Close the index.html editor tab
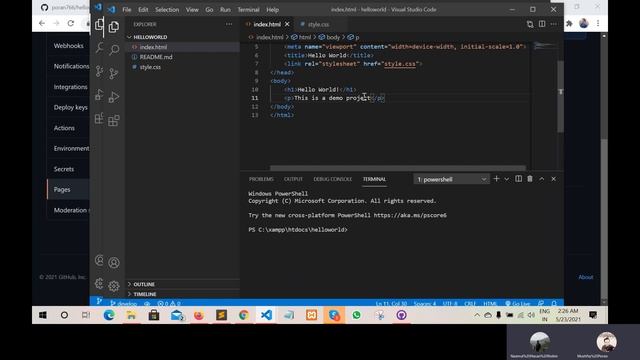This screenshot has width=640, height=360. 287,24
